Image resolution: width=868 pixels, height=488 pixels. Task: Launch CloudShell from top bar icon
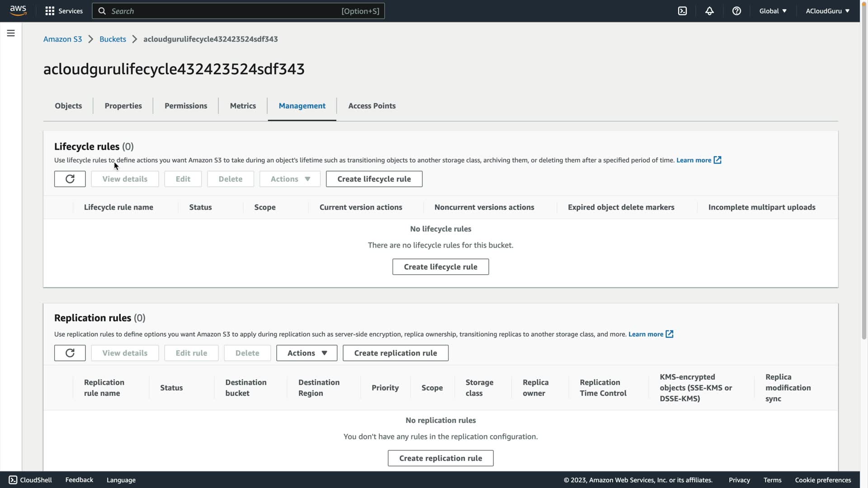tap(682, 11)
